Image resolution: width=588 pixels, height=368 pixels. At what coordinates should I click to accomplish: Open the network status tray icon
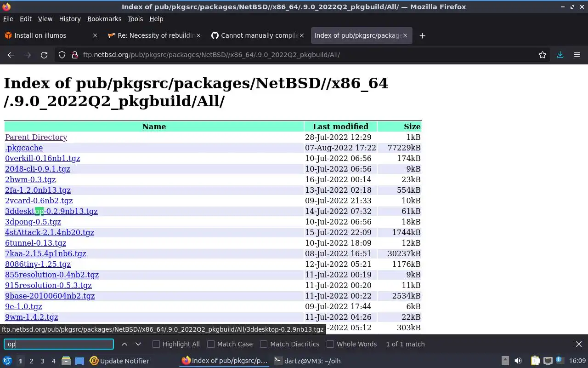548,361
